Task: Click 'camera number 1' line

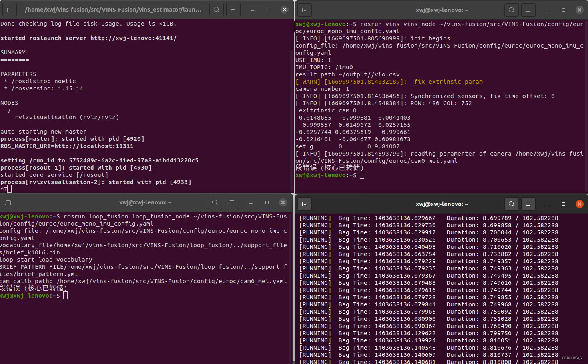Action: (322, 89)
